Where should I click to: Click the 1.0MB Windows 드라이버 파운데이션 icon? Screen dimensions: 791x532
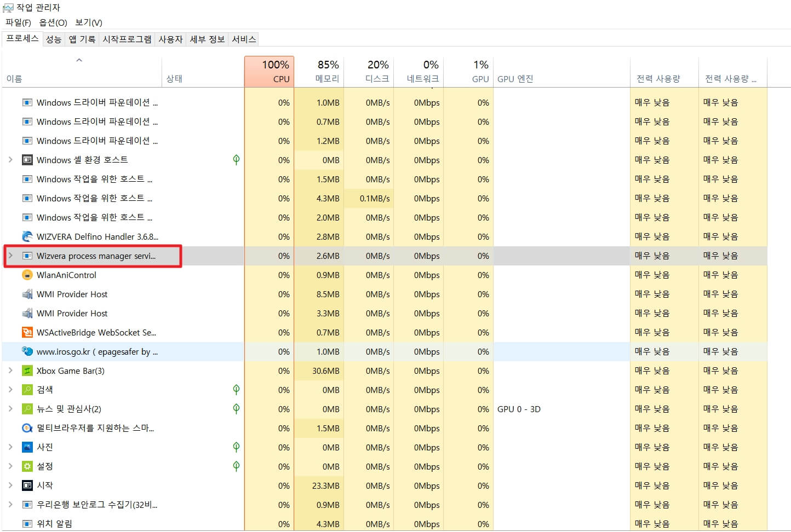pos(27,102)
